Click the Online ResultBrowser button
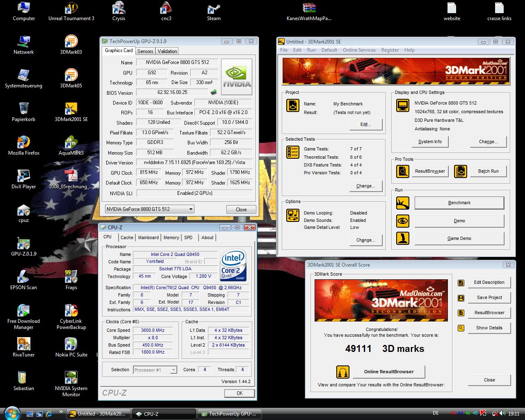 pyautogui.click(x=389, y=372)
